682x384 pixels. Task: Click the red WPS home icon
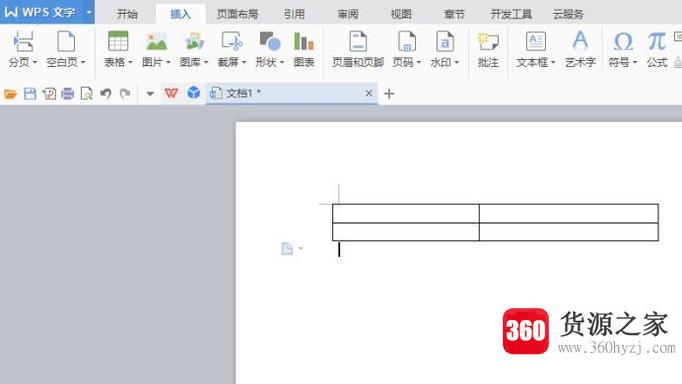(x=171, y=93)
